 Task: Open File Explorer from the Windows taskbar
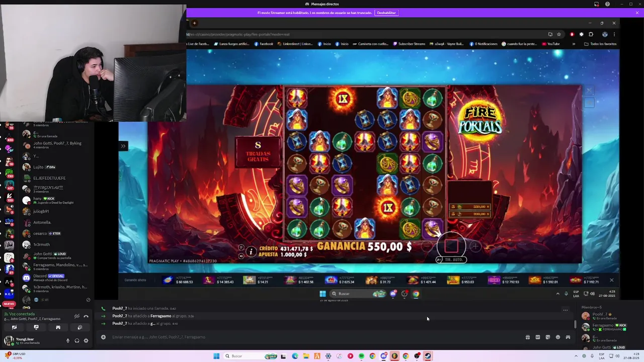306,356
